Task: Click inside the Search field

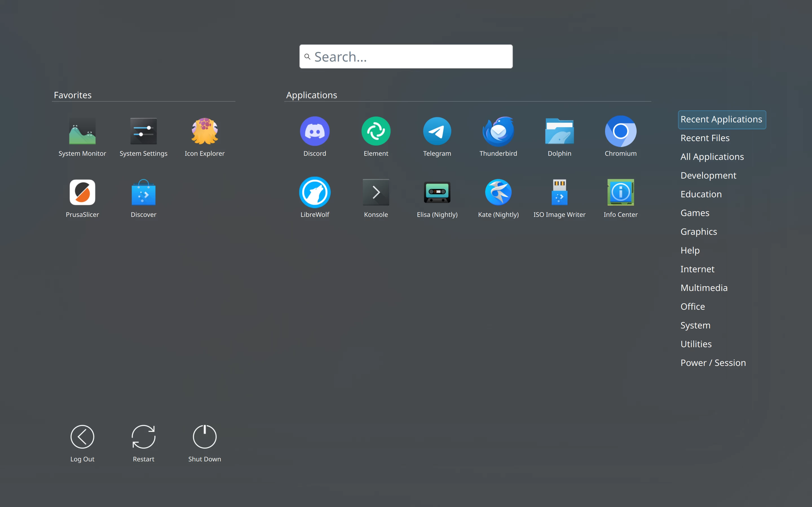Action: coord(405,56)
